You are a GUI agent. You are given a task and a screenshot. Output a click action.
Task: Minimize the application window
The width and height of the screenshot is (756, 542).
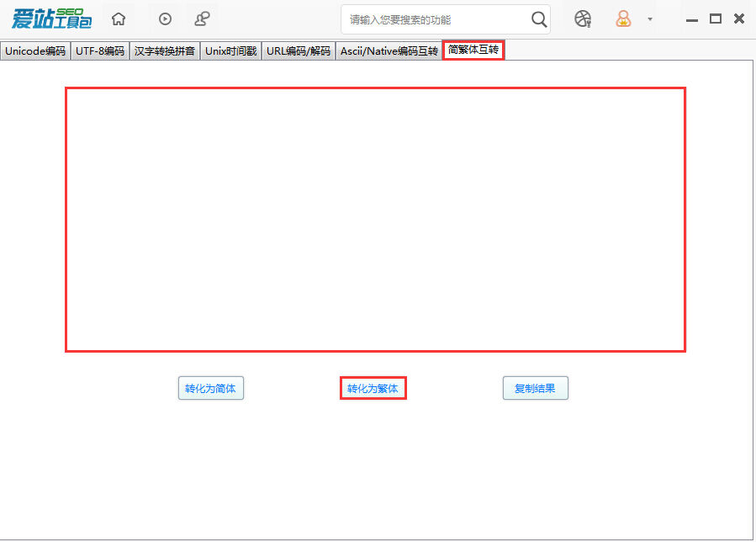[692, 19]
